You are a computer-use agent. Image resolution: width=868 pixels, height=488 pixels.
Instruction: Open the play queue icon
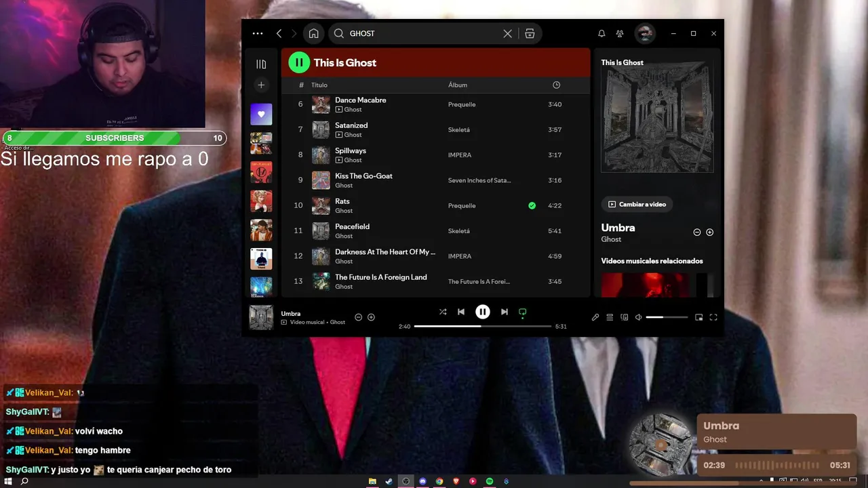pyautogui.click(x=610, y=317)
